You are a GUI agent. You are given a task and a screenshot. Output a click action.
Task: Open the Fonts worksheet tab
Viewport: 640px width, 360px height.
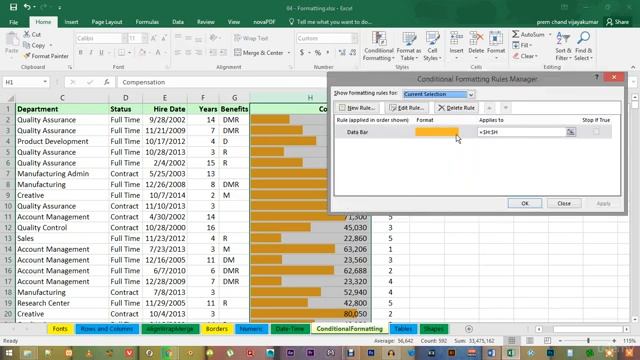click(x=60, y=329)
